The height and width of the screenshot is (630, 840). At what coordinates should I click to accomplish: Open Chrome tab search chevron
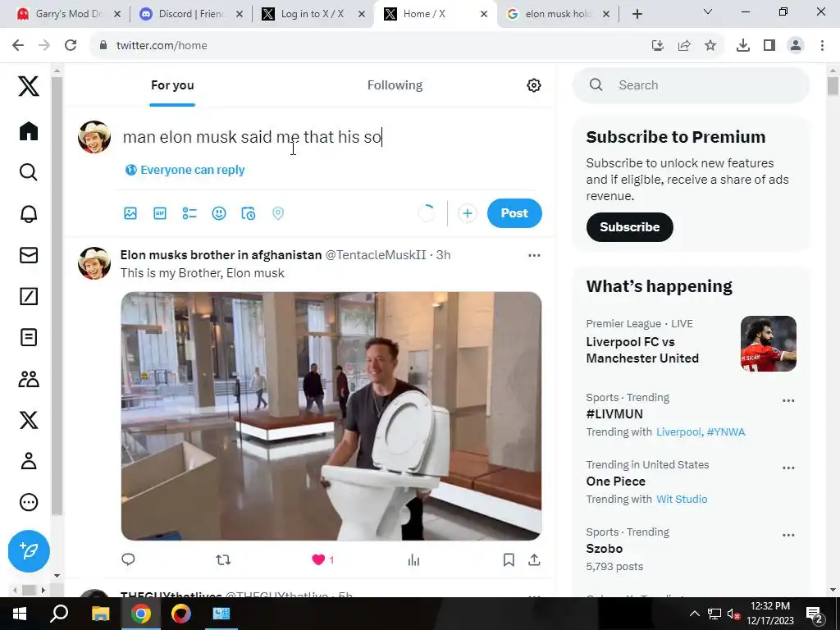pos(707,11)
